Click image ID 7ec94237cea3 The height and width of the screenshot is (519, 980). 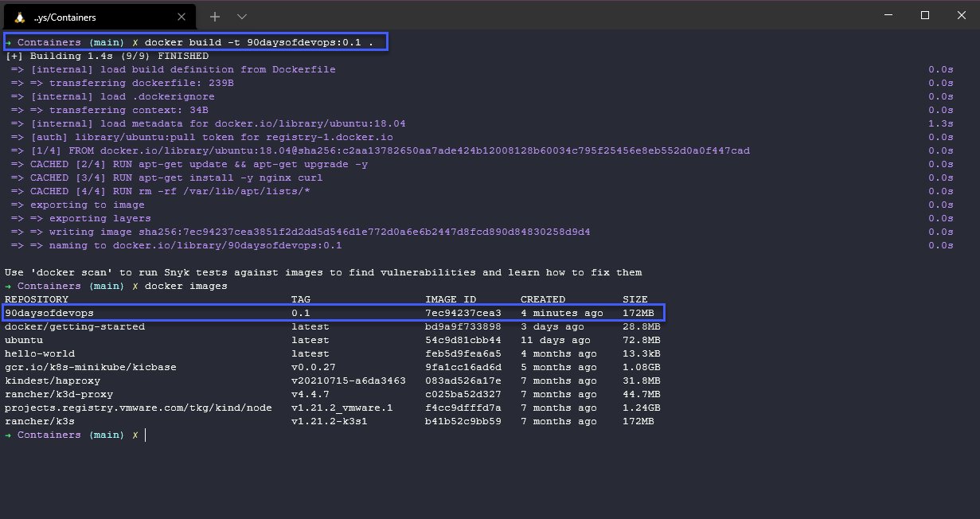point(463,313)
